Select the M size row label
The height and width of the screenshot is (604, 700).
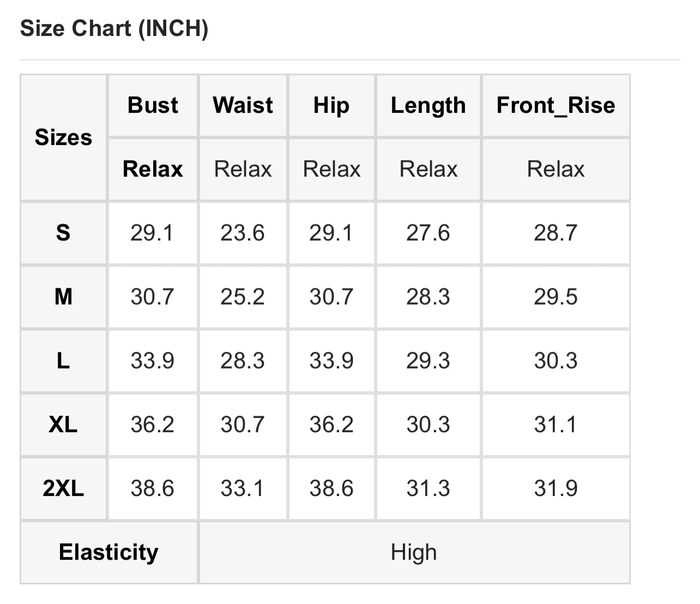[63, 297]
